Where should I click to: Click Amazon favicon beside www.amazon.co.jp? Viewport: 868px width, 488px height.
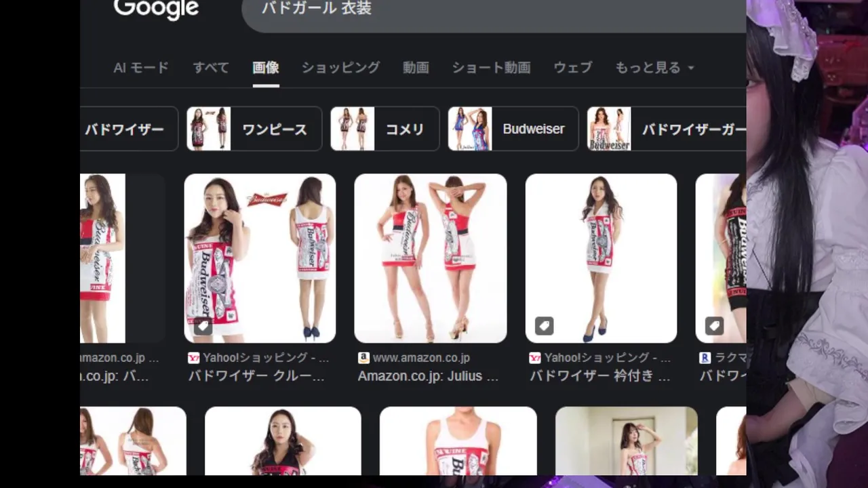[363, 358]
